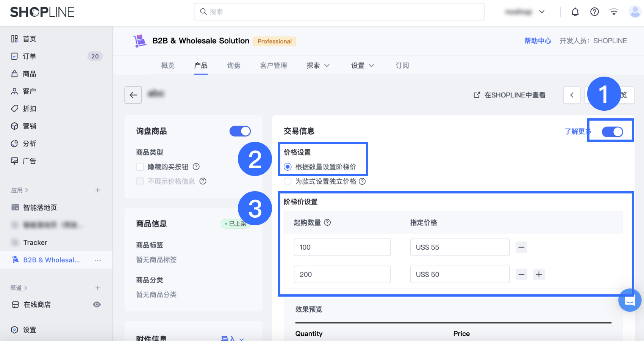Add a new app with plus icon

click(x=98, y=190)
